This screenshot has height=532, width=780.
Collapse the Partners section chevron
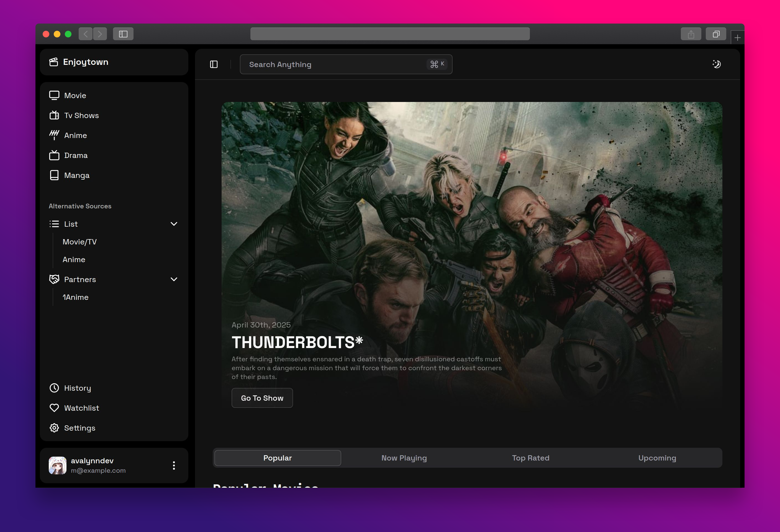pos(174,279)
